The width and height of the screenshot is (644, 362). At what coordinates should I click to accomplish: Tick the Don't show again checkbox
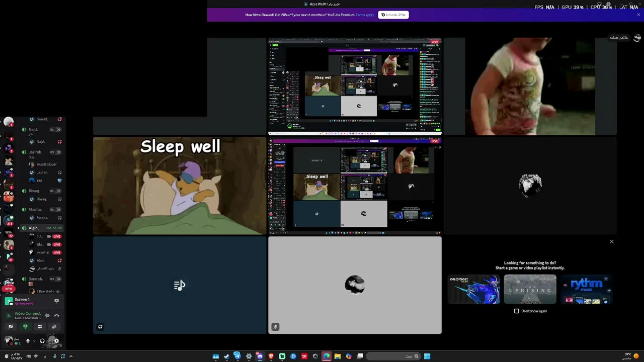coord(516,311)
